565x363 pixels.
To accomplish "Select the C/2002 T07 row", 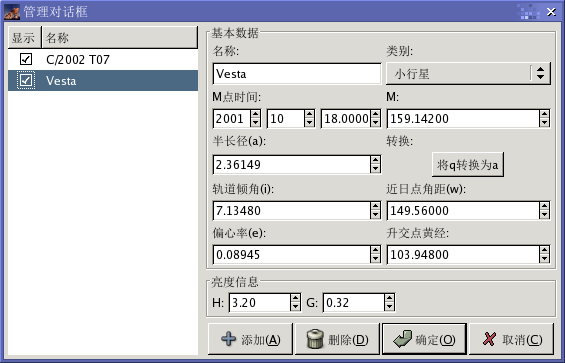I will point(103,59).
